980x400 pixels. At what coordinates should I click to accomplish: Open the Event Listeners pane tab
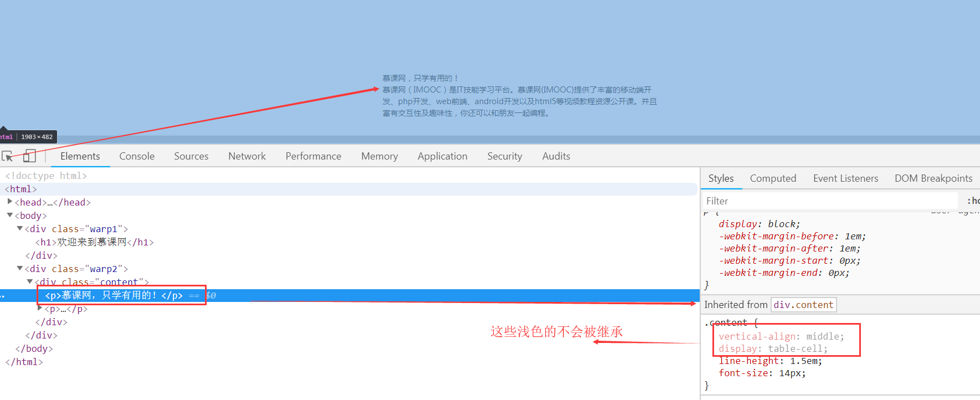[x=845, y=178]
